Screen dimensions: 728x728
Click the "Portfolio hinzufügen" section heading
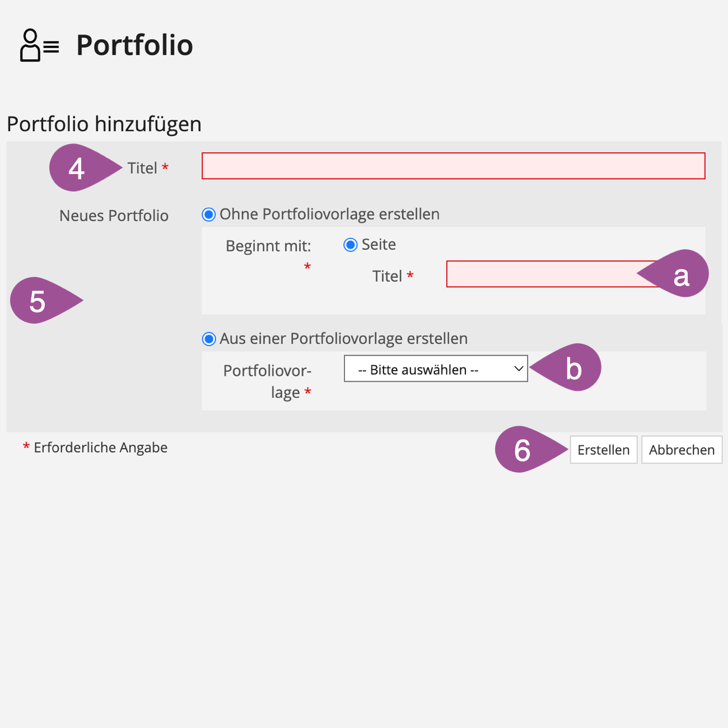pos(104,124)
